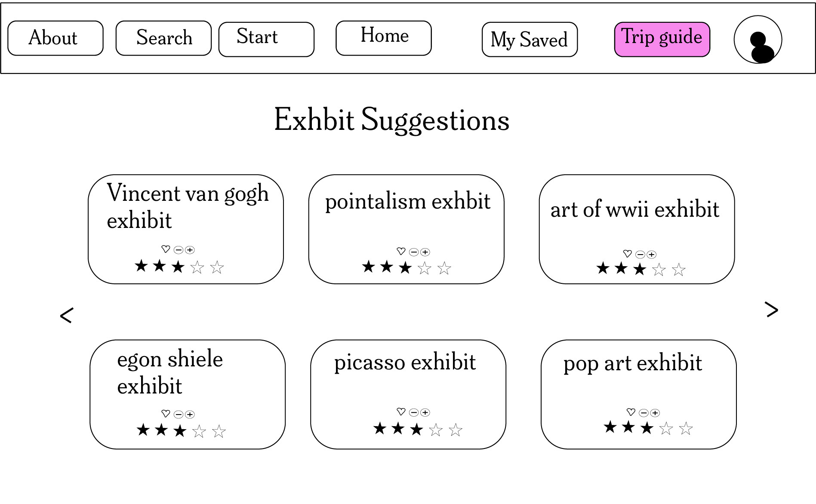Show next suggestions with right chevron

772,310
